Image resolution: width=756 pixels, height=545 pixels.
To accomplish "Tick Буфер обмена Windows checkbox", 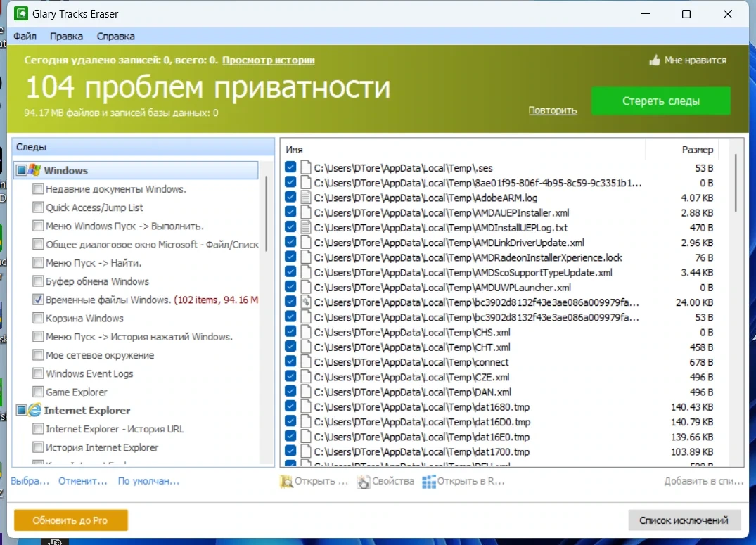I will pyautogui.click(x=38, y=281).
